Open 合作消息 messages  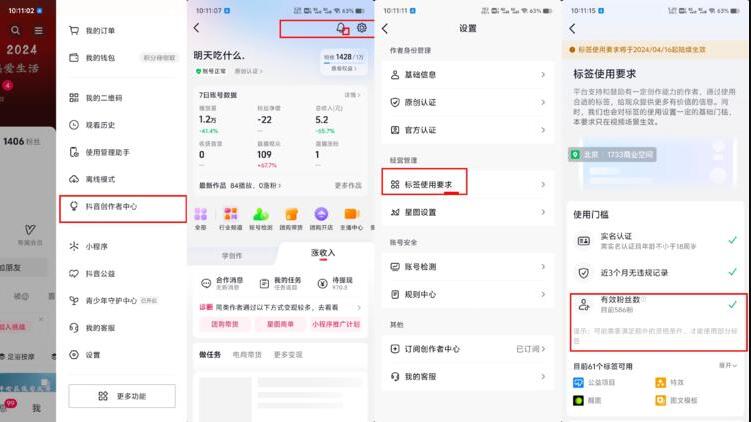point(223,283)
